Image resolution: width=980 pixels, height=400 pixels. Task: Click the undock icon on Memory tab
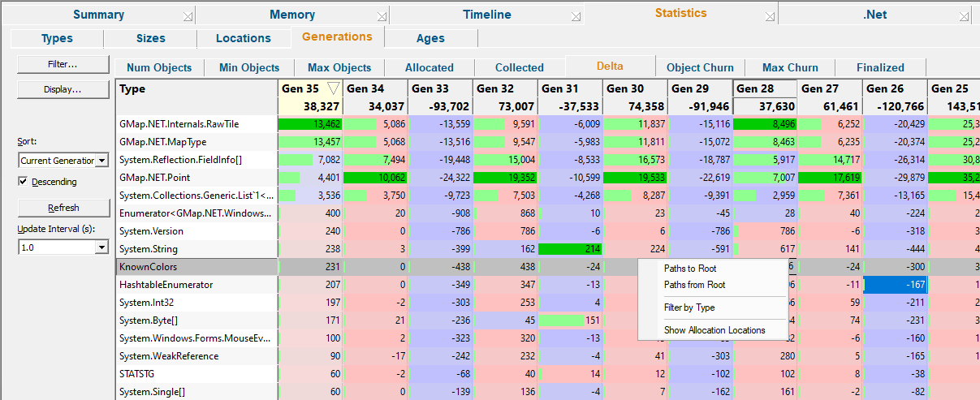[x=382, y=16]
